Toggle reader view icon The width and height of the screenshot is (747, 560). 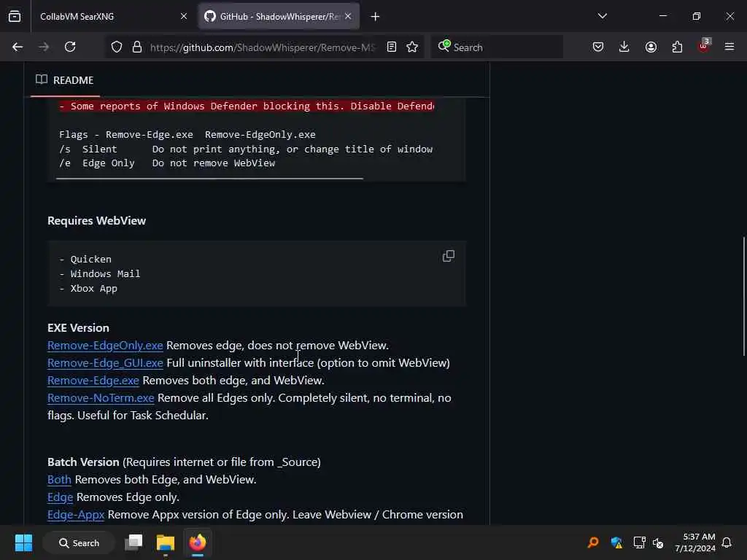[392, 47]
